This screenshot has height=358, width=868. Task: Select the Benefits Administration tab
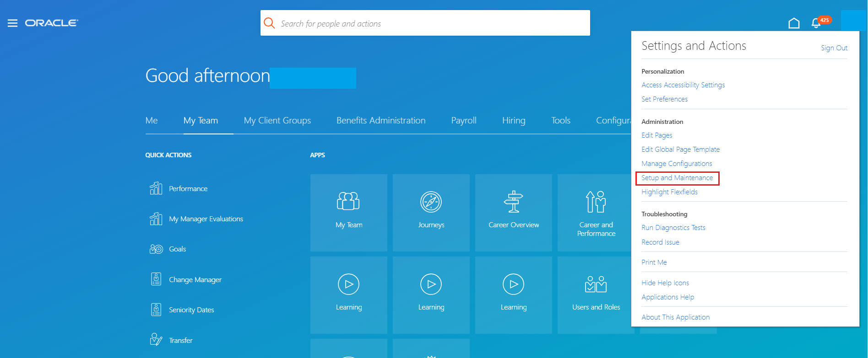pyautogui.click(x=381, y=121)
